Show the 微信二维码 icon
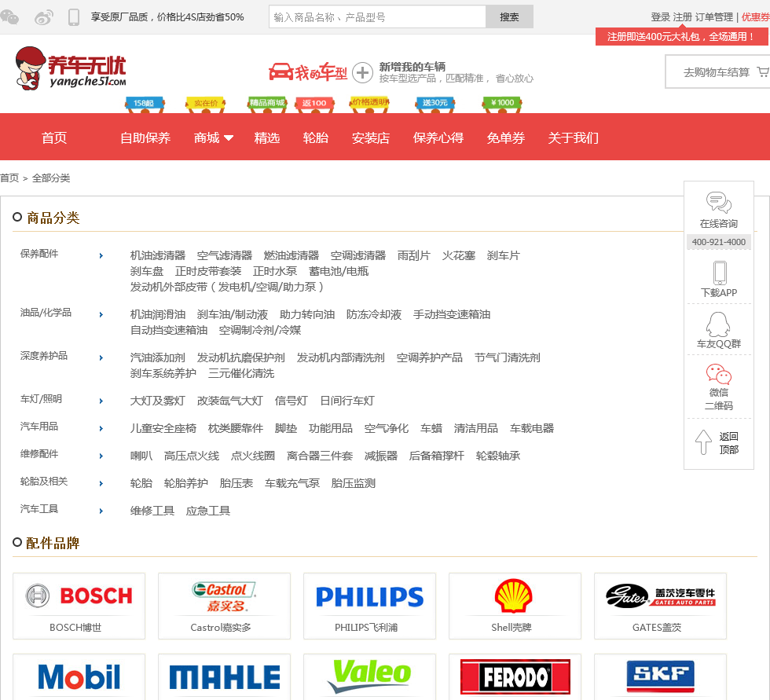The height and width of the screenshot is (700, 770). click(718, 374)
